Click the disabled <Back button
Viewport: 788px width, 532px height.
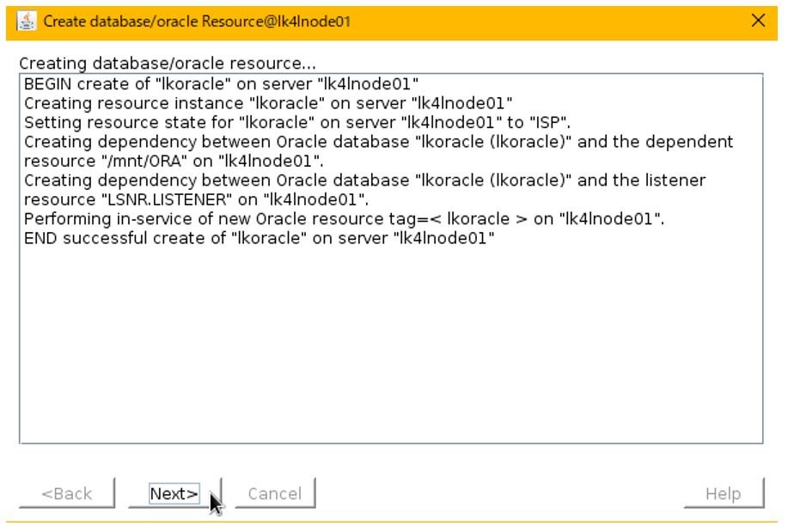click(x=69, y=493)
